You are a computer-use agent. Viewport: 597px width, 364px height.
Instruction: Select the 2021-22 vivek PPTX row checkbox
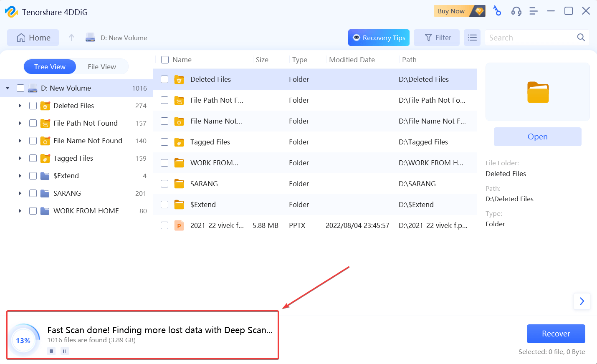click(x=164, y=225)
